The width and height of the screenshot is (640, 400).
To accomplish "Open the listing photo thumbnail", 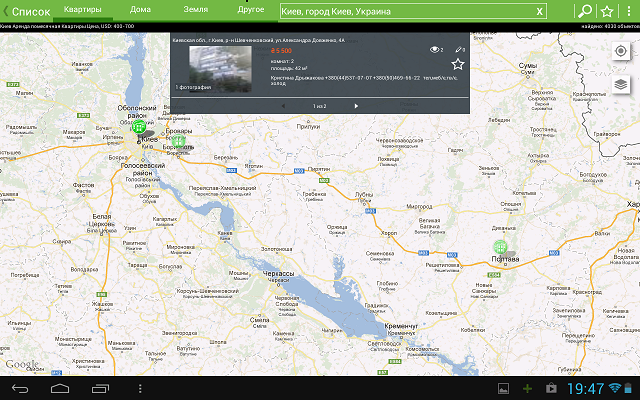I will (x=220, y=68).
